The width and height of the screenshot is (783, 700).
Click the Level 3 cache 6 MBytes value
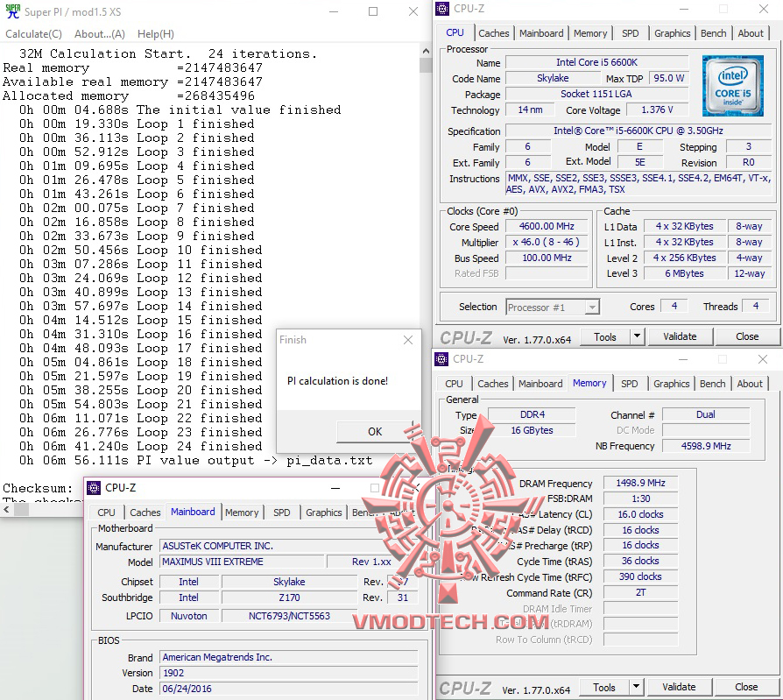tap(684, 273)
